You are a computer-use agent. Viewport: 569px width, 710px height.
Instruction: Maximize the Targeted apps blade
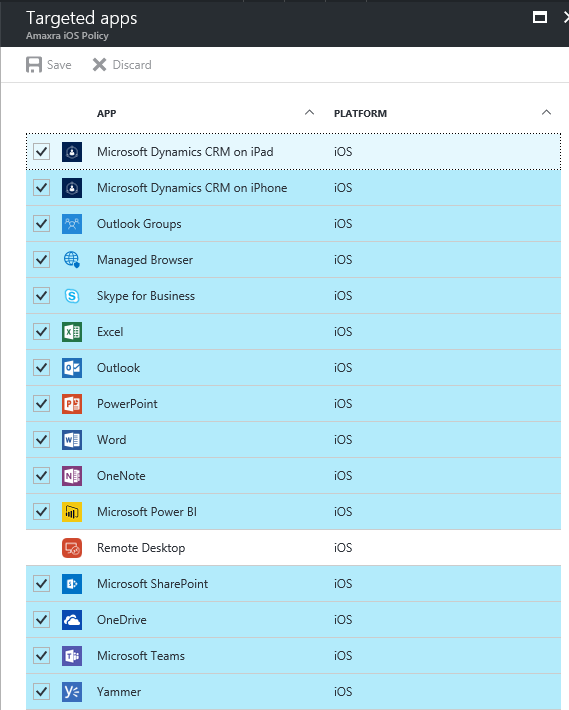tap(540, 17)
